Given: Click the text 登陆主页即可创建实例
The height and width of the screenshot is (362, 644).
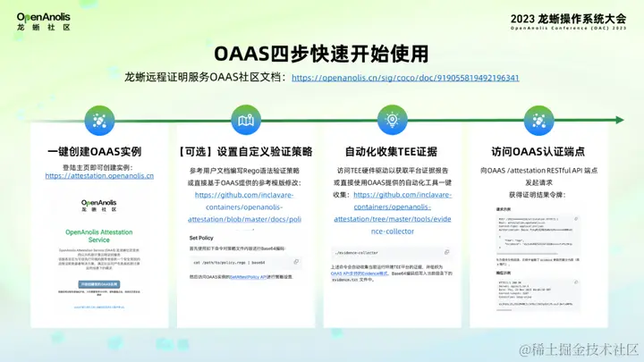Looking at the screenshot, I should [x=97, y=167].
